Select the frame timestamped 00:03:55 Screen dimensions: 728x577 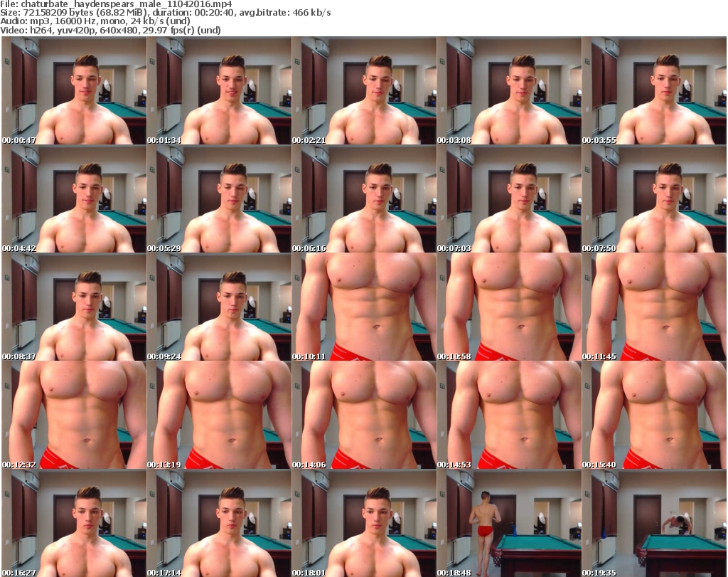(654, 90)
